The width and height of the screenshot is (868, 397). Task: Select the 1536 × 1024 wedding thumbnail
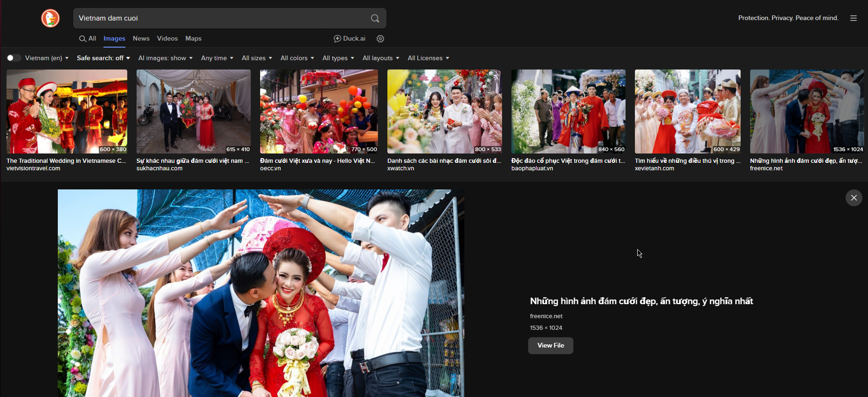[x=807, y=111]
